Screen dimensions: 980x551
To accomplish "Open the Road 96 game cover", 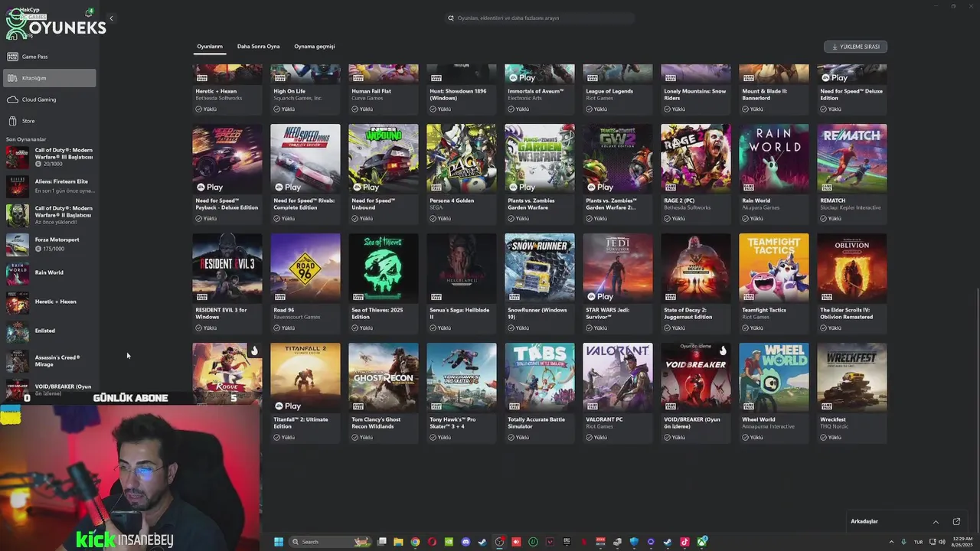I will [x=305, y=268].
